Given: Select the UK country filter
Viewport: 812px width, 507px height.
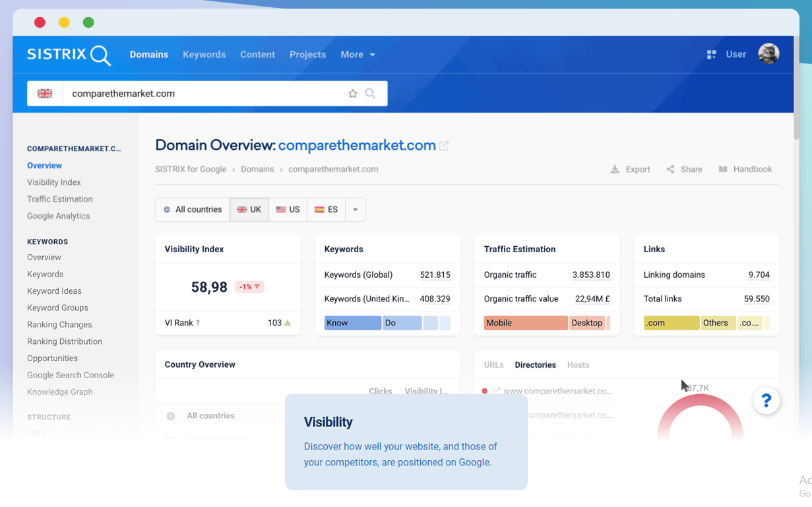Looking at the screenshot, I should click(249, 210).
